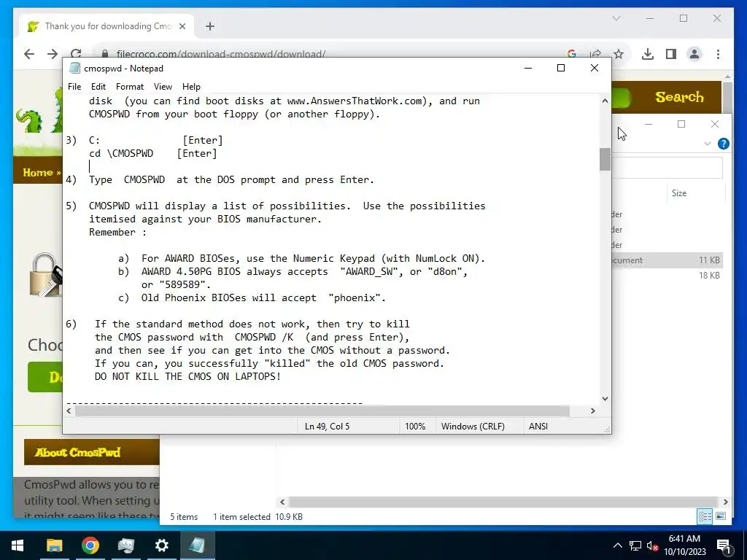Open File Explorer from taskbar

[54, 545]
